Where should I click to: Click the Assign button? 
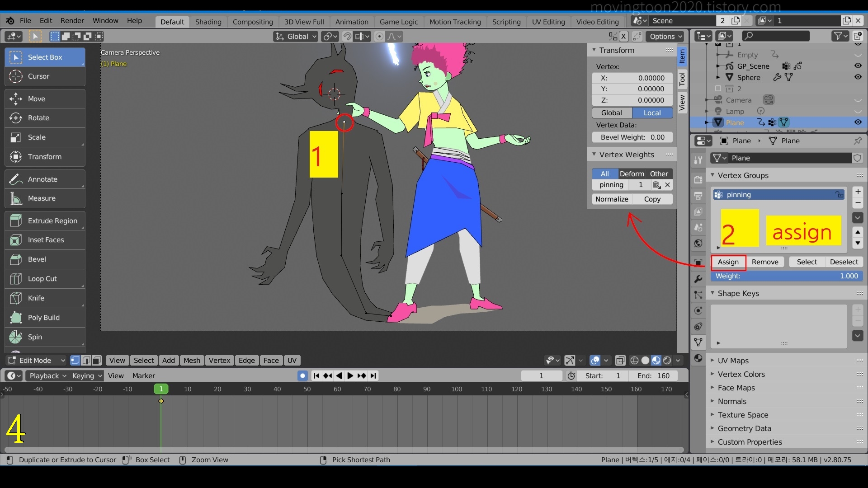[728, 262]
